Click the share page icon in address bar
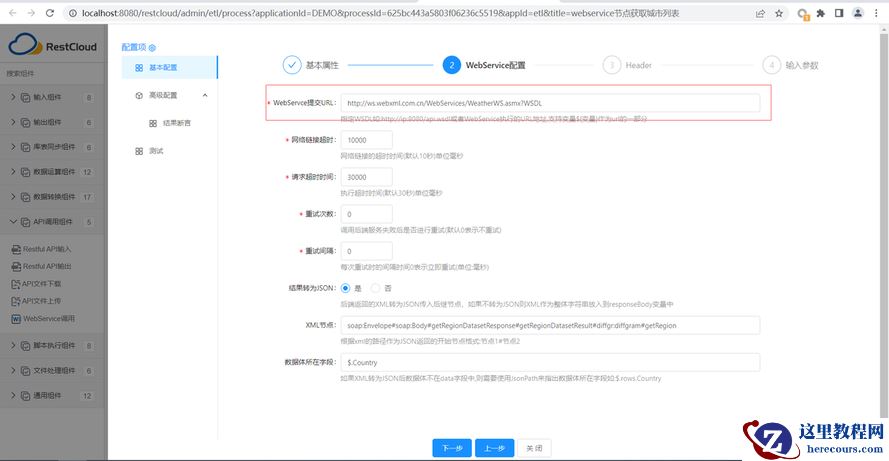889x461 pixels. pos(760,13)
